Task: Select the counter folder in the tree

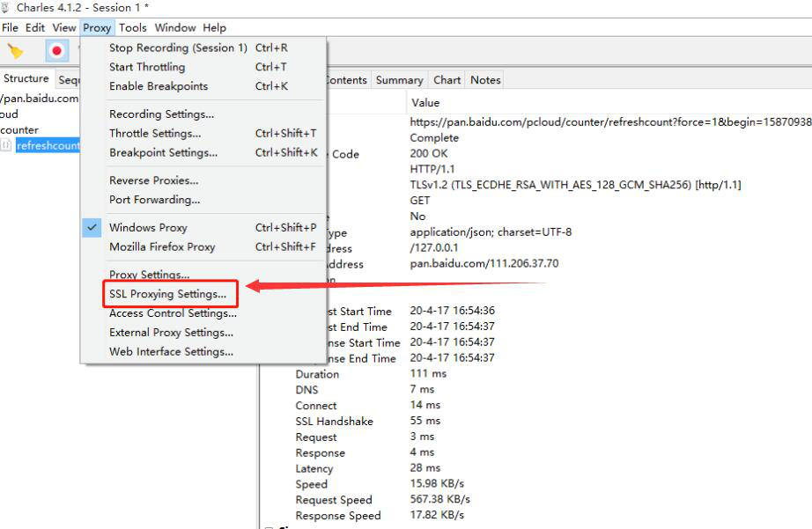Action: coord(19,130)
